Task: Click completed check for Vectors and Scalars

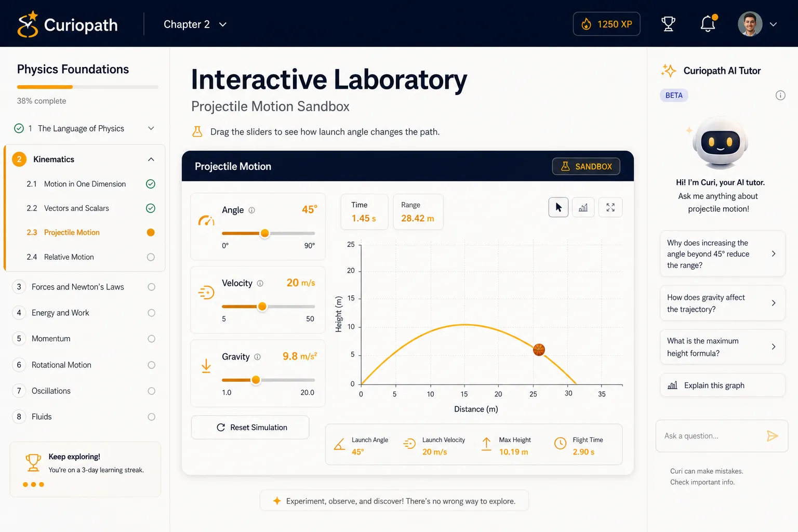Action: coord(151,208)
